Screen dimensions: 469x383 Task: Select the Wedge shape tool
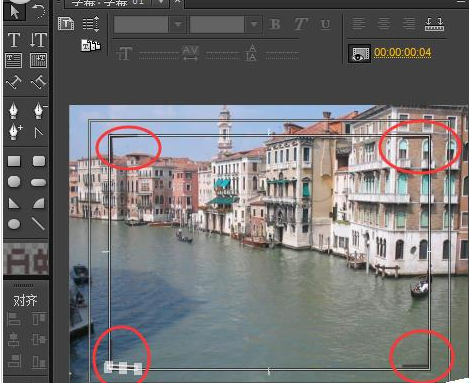[x=14, y=203]
